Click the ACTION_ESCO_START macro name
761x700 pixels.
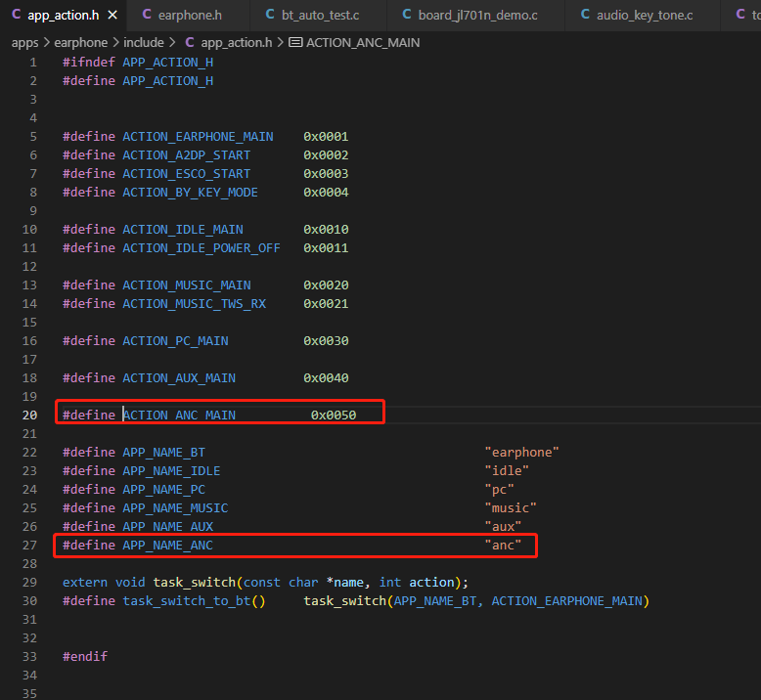187,174
